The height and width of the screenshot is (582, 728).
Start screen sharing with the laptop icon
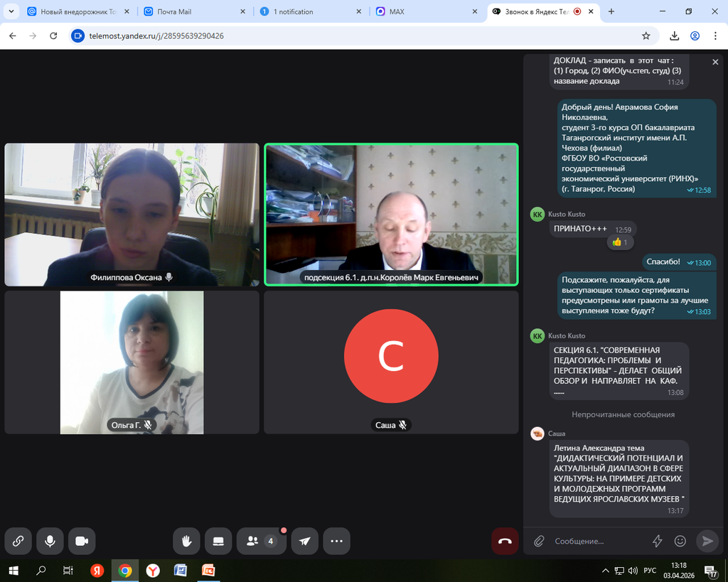(x=218, y=541)
